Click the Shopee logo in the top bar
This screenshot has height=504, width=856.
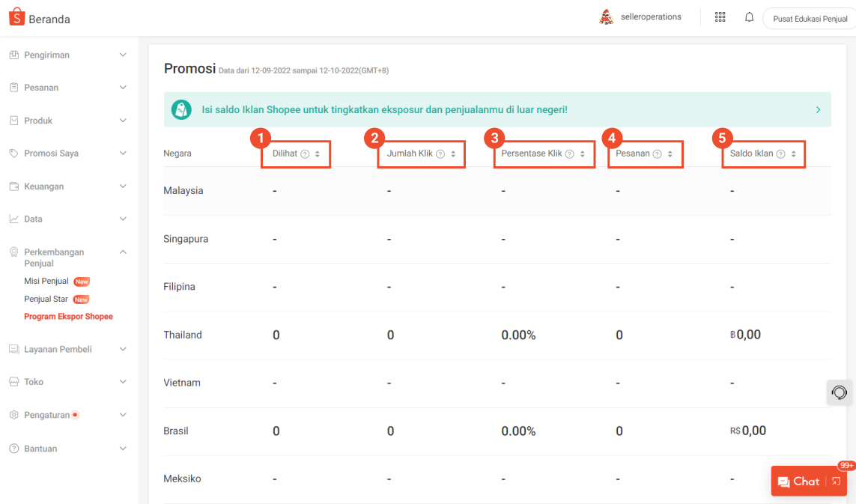[16, 16]
